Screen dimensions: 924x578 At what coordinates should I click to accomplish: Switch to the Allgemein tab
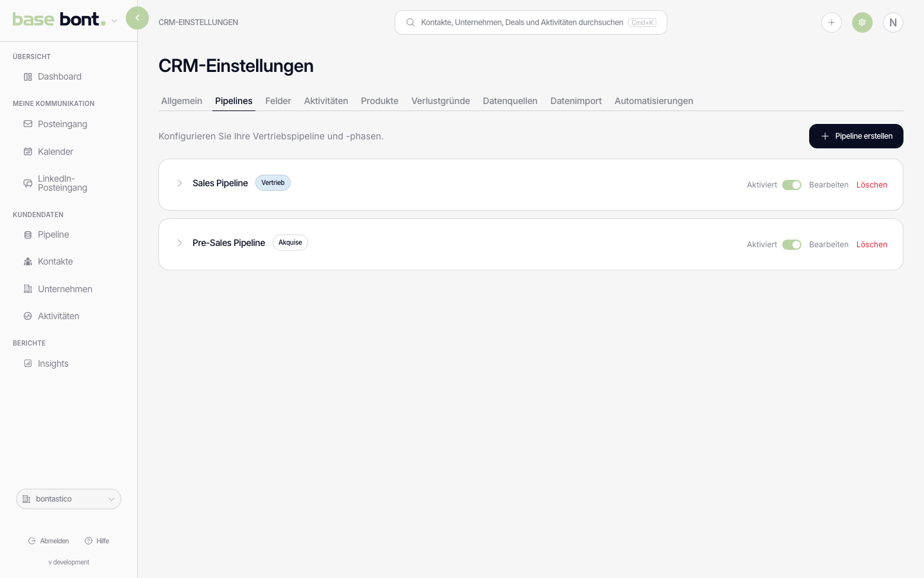182,101
